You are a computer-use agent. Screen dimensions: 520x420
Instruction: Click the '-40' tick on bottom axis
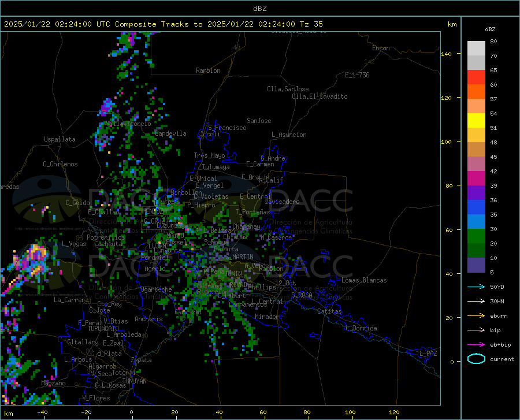[42, 412]
